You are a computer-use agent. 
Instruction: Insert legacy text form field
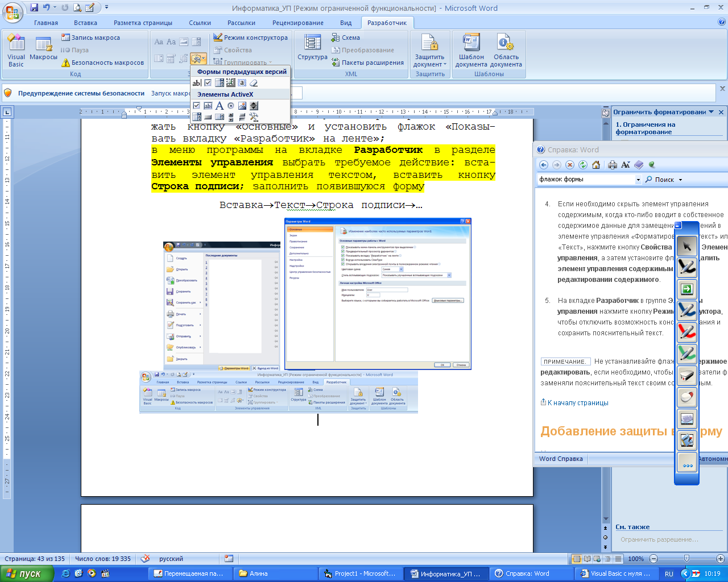click(x=197, y=83)
